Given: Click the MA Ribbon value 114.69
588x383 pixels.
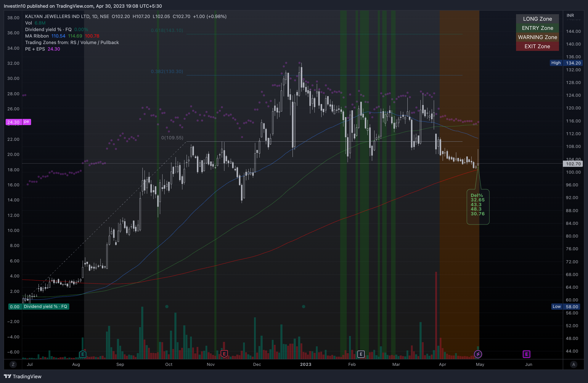Looking at the screenshot, I should [x=75, y=36].
